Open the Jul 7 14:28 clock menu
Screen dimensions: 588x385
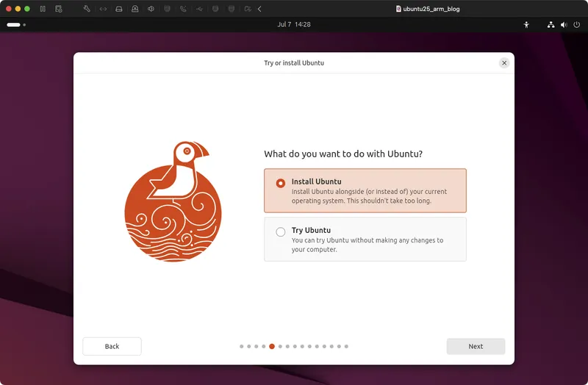click(294, 24)
